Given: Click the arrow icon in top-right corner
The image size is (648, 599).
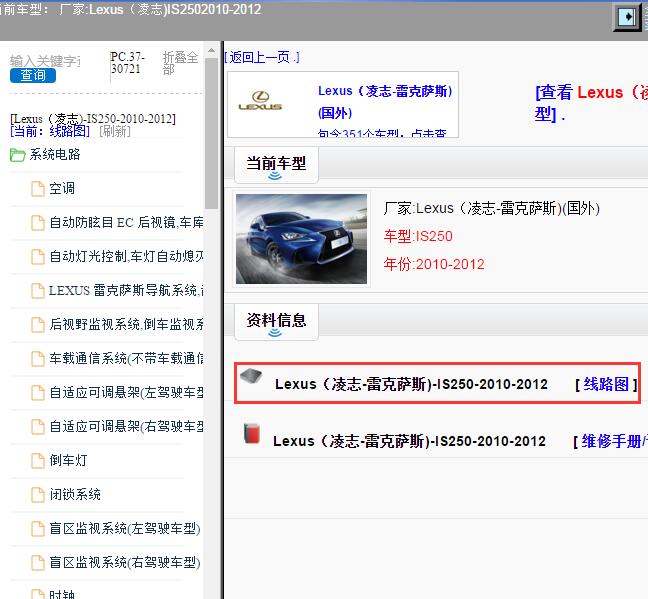Looking at the screenshot, I should [x=627, y=17].
